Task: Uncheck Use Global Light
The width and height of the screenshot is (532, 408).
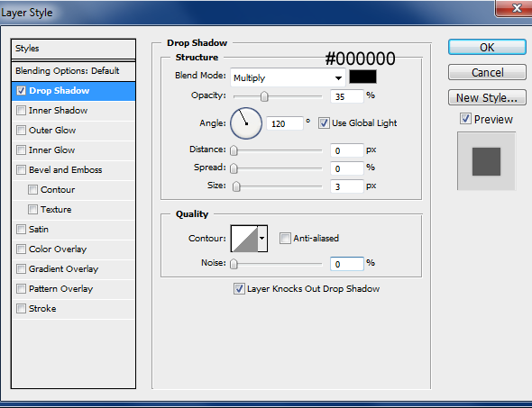Action: 324,122
